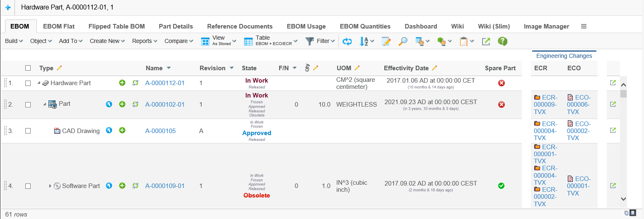Viewport: 644px width, 219px height.
Task: Expand the Software Part tree node
Action: 50,186
